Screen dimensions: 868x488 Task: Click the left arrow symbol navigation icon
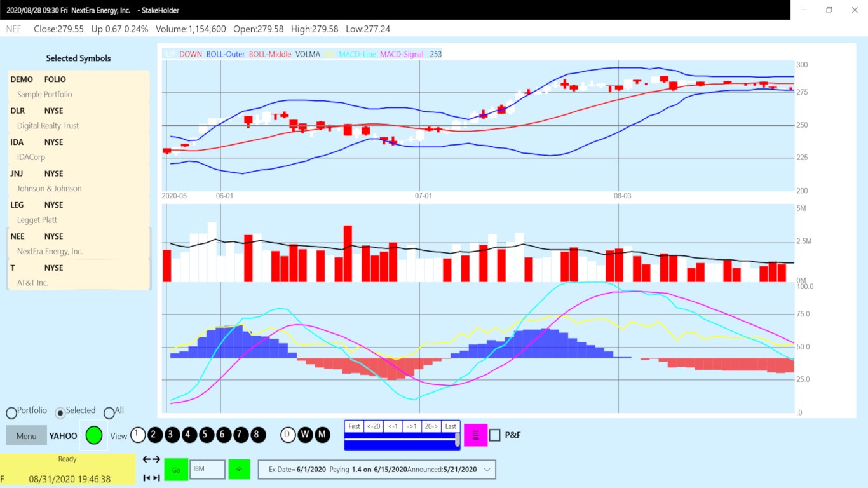(x=146, y=459)
